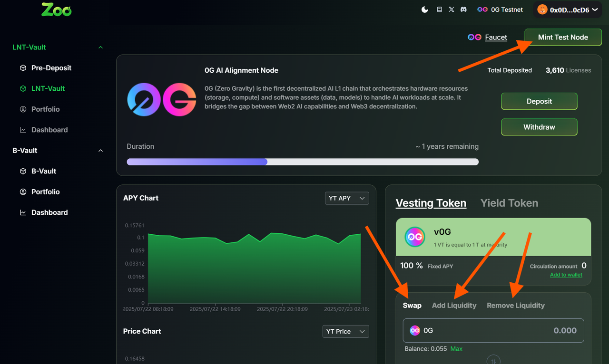Image resolution: width=609 pixels, height=364 pixels.
Task: Open Pre-Deposit in the sidebar
Action: pos(46,68)
